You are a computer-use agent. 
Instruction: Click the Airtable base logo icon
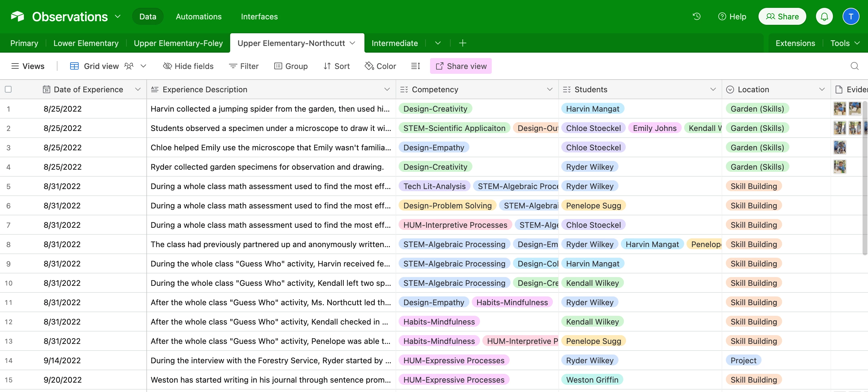click(x=18, y=16)
